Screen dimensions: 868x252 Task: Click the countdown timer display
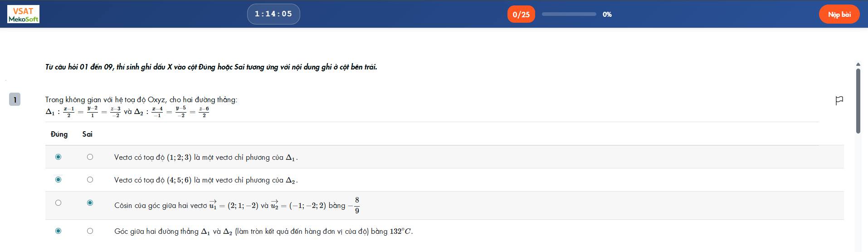pyautogui.click(x=273, y=14)
